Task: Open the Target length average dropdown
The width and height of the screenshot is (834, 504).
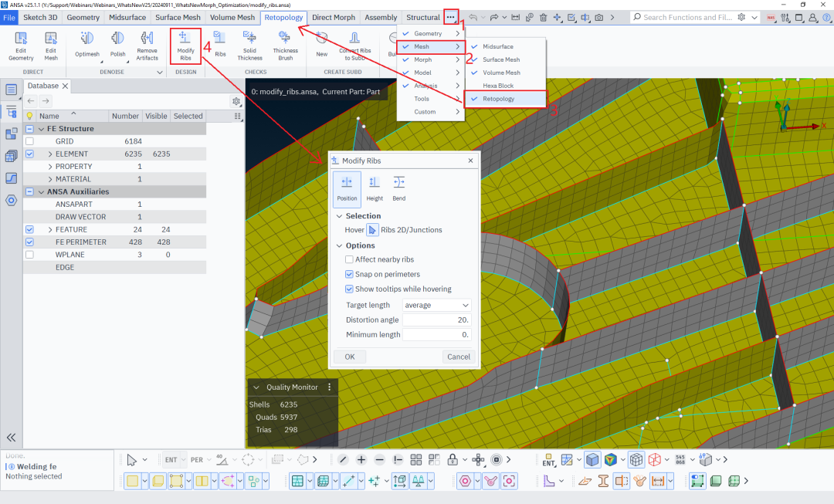Action: click(436, 305)
